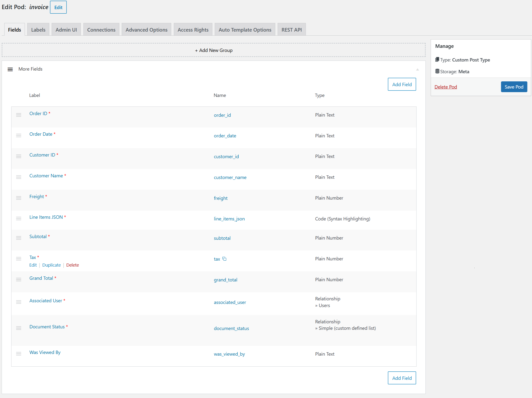
Task: Click the Delete Pod link
Action: (445, 87)
